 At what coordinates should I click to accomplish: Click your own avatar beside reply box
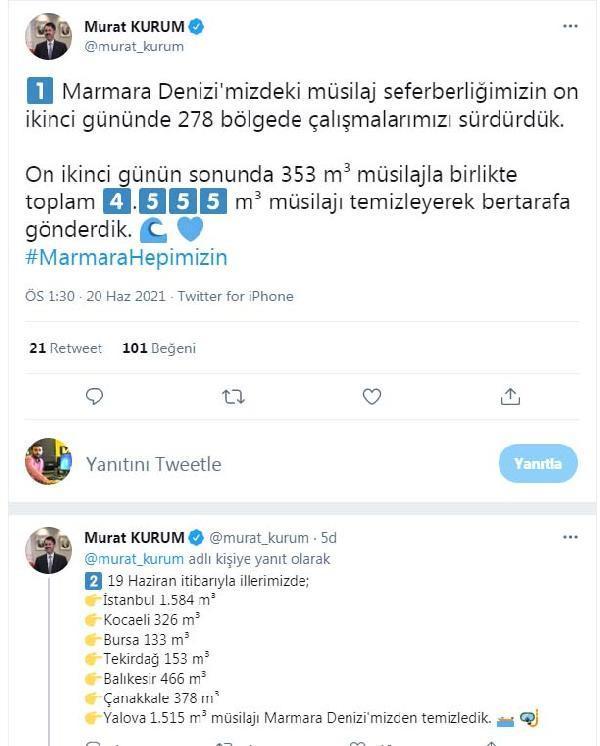[48, 462]
